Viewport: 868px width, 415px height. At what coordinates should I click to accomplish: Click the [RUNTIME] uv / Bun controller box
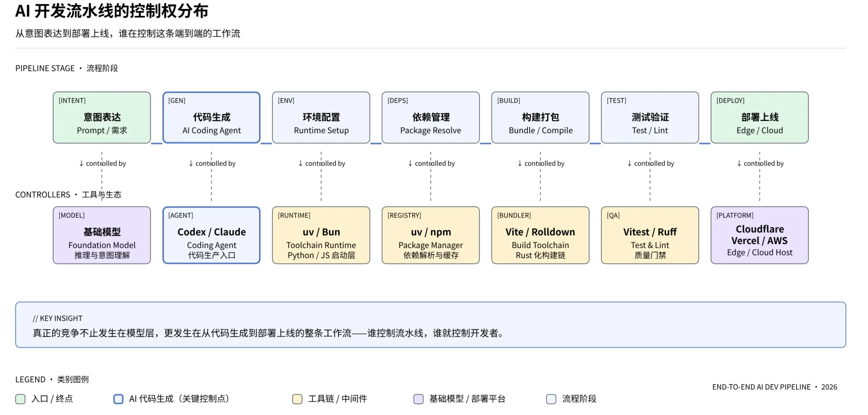[x=321, y=235]
